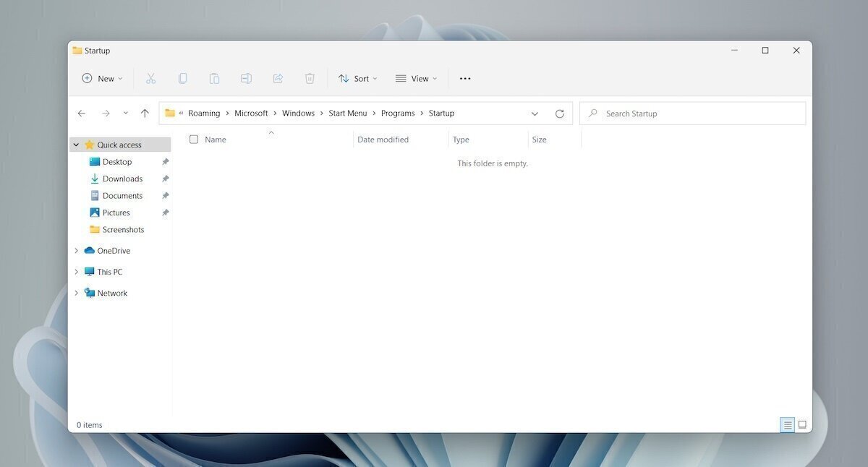The height and width of the screenshot is (467, 868).
Task: Click the Paste icon
Action: (214, 78)
